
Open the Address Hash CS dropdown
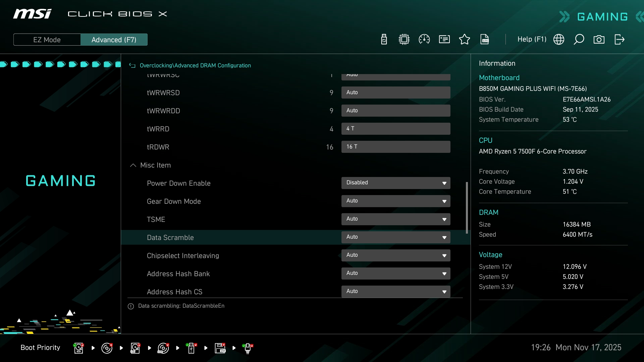coord(396,292)
